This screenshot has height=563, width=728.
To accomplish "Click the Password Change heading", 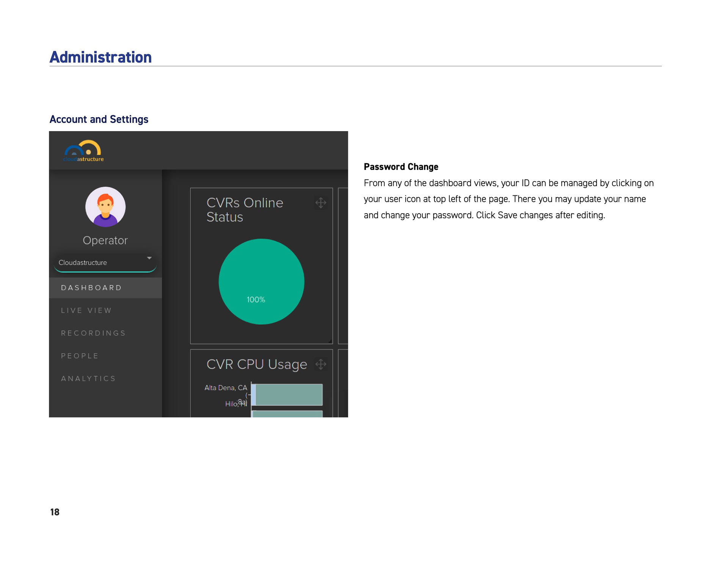I will [401, 167].
